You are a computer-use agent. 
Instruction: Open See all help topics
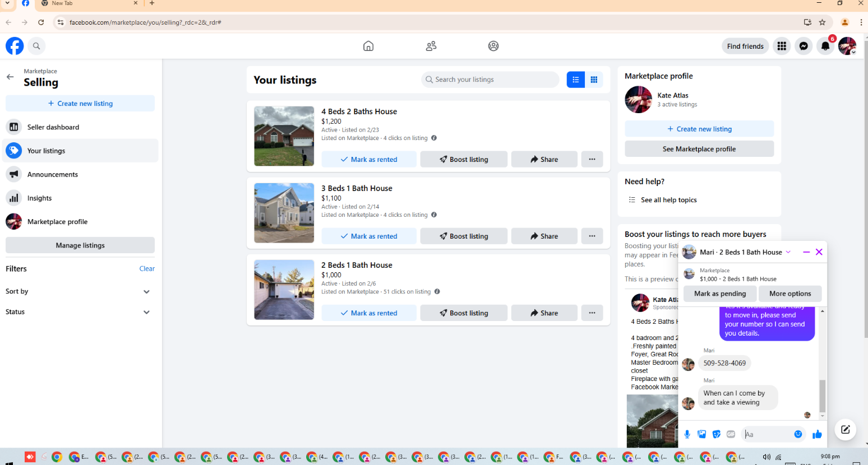pos(668,200)
